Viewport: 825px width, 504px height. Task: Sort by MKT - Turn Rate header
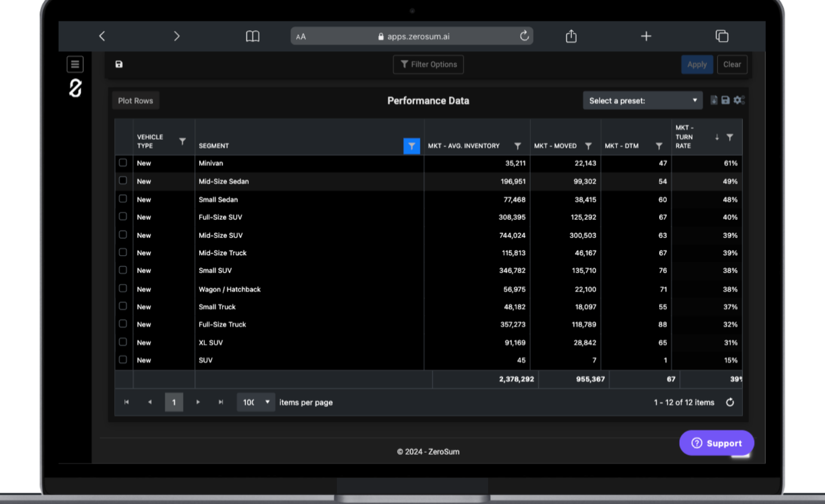[684, 137]
